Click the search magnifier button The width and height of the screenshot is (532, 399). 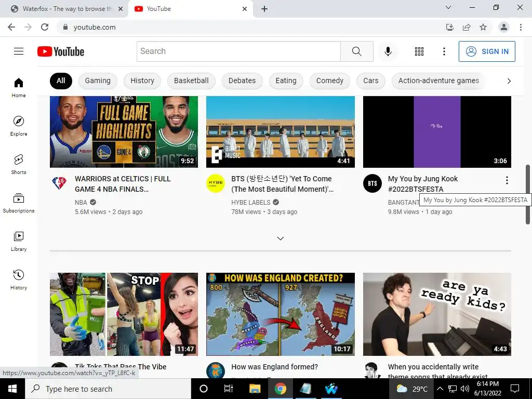click(356, 51)
